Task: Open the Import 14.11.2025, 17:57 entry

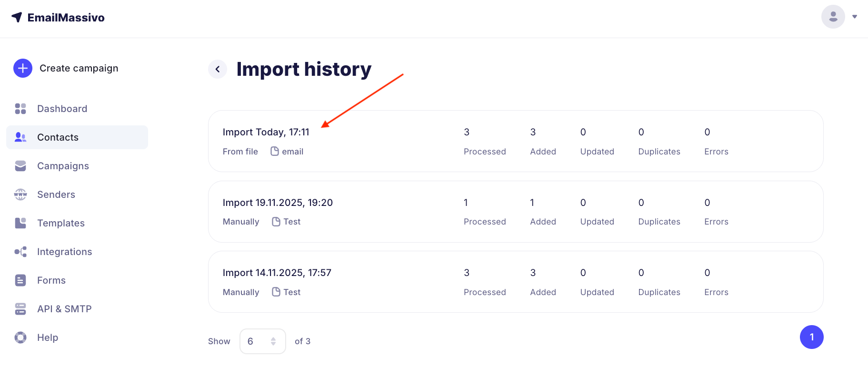Action: pos(277,273)
